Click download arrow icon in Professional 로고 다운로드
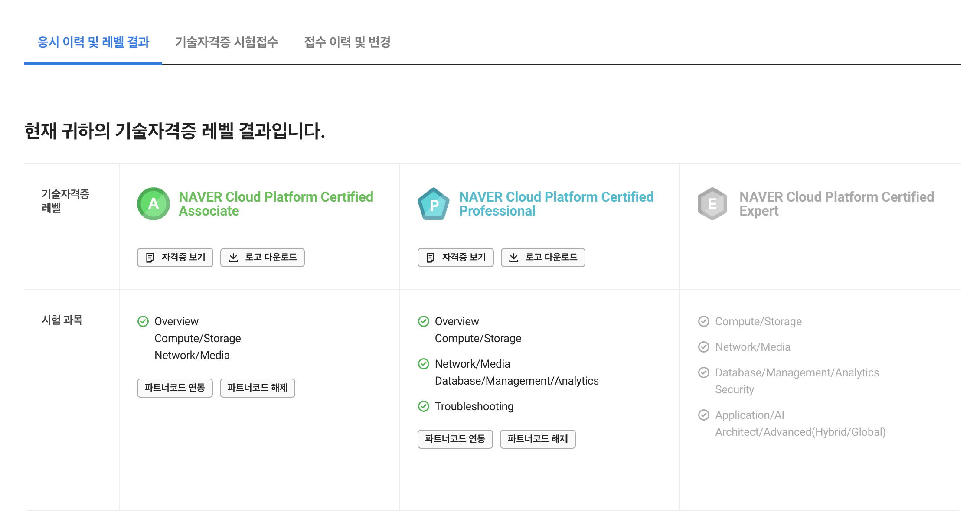This screenshot has height=529, width=980. (x=514, y=258)
